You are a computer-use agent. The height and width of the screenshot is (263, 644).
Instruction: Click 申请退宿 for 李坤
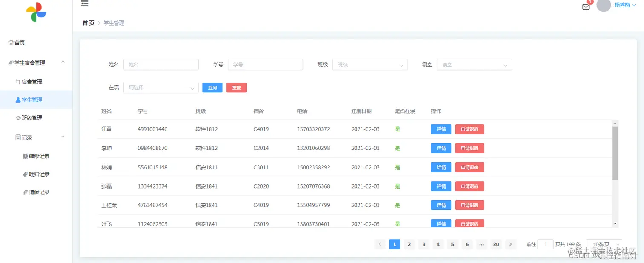(x=470, y=148)
